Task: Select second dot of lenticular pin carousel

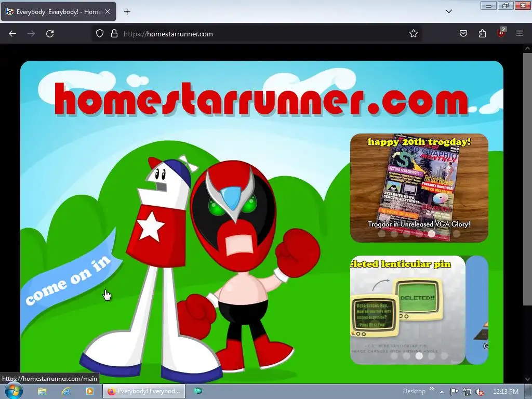Action: (406, 356)
